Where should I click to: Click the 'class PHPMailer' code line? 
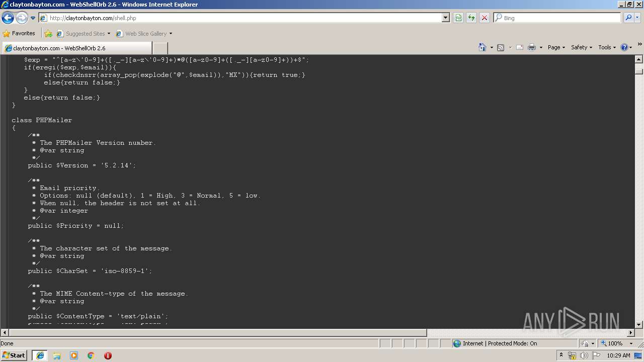coord(42,120)
